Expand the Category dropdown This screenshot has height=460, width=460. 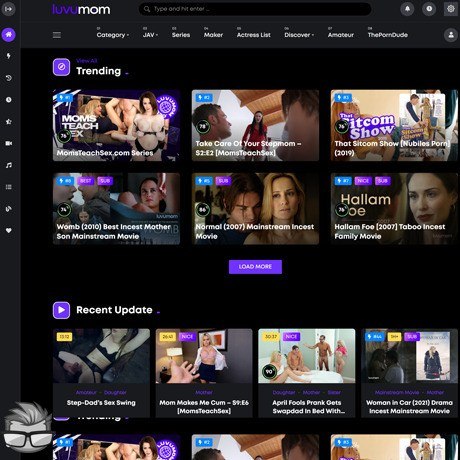[112, 35]
